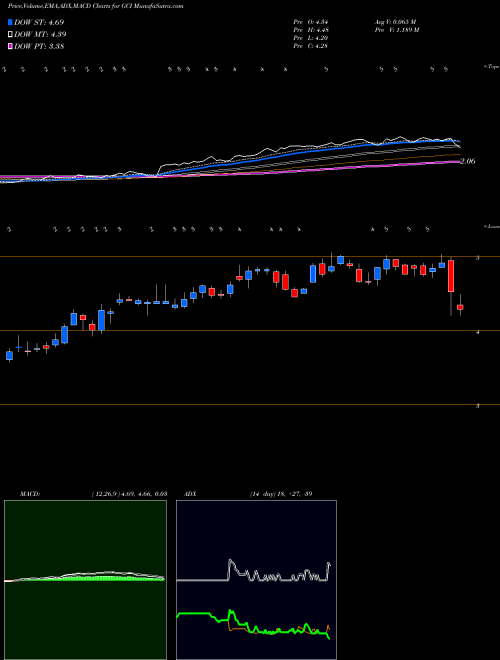Click the magenta DOW PT legend swatch
Screen dimensions: 500x660
click(x=11, y=46)
